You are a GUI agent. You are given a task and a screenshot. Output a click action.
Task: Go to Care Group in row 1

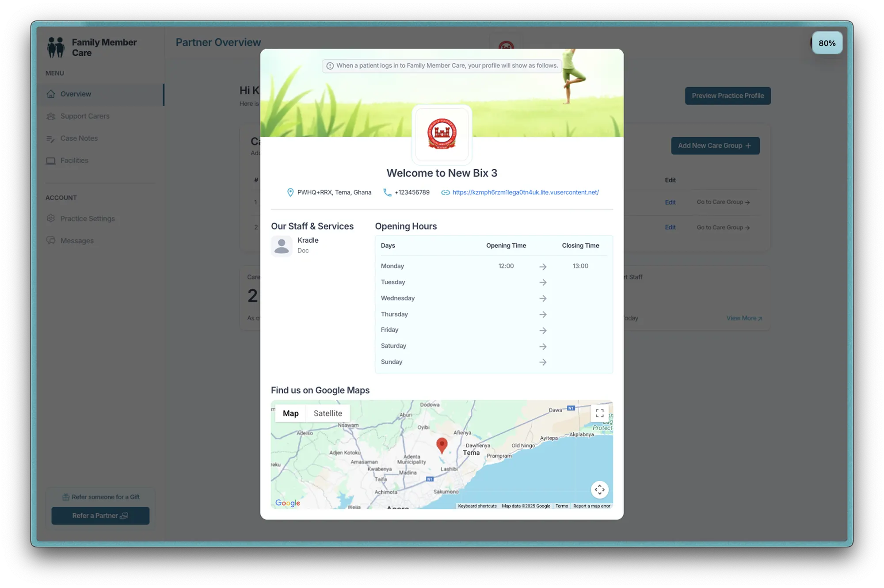tap(723, 202)
